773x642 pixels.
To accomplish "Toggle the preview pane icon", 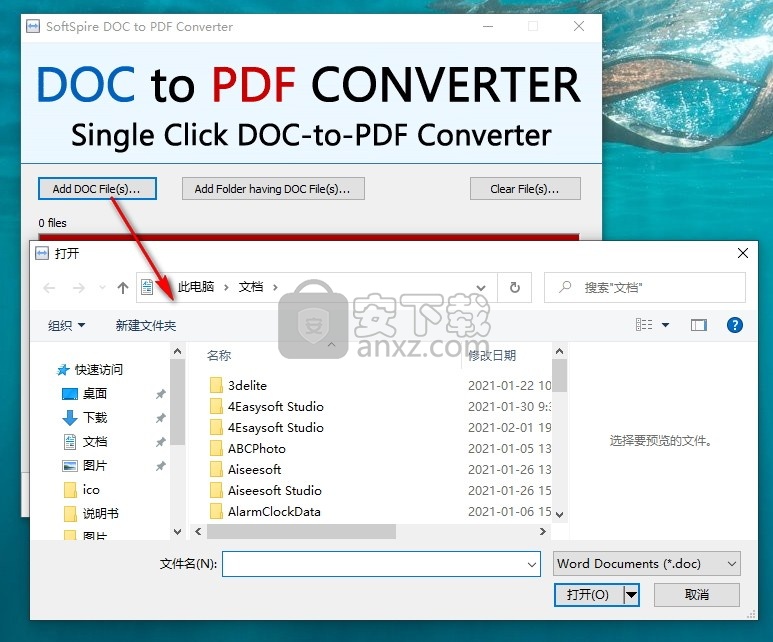I will [x=699, y=325].
